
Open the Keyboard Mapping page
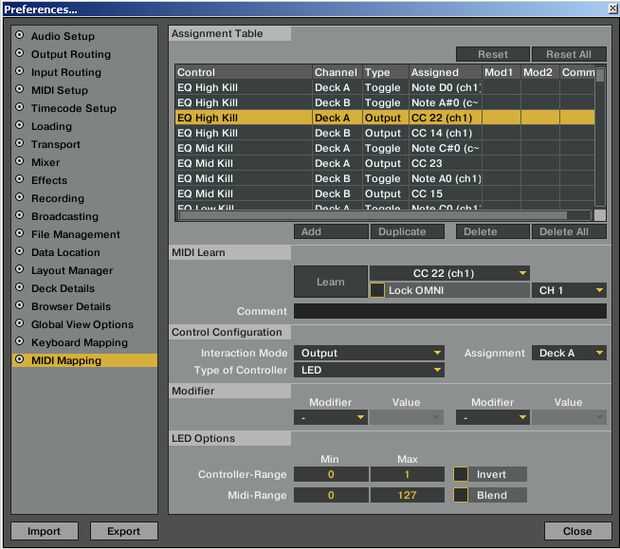point(79,343)
